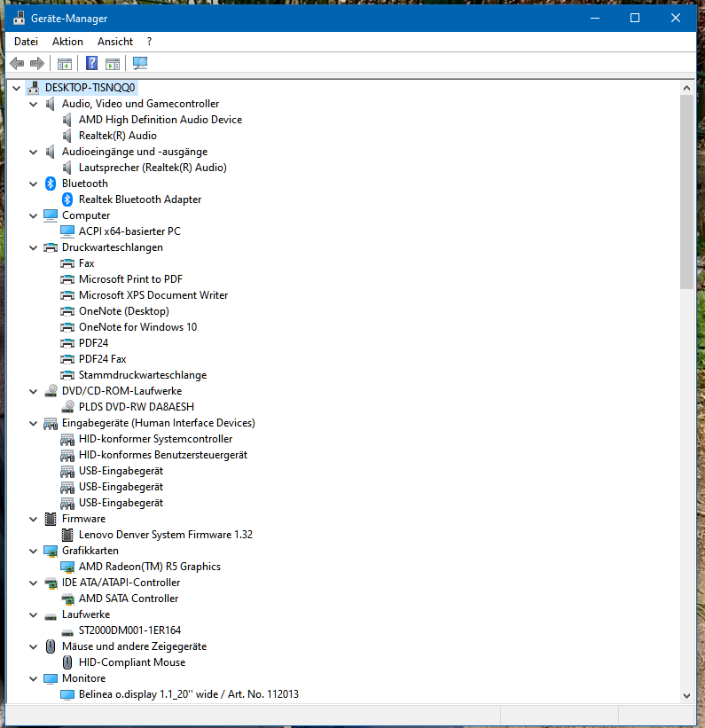Collapse the Monitore category chevron
The image size is (705, 728).
[34, 678]
